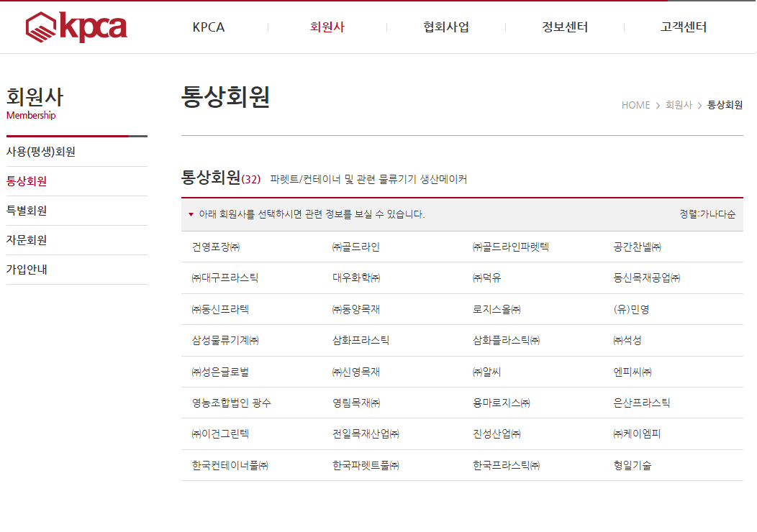This screenshot has width=757, height=532.
Task: Click the 정렬:가나다순 sort label
Action: pyautogui.click(x=707, y=214)
